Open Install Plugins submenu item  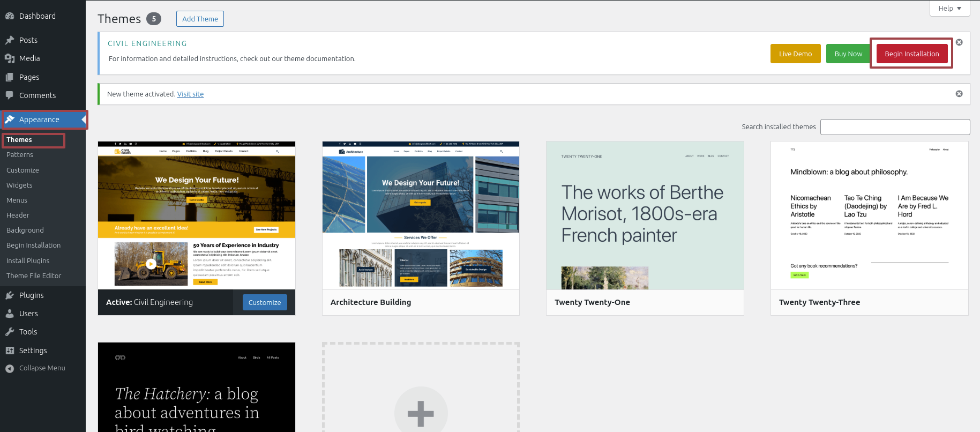pyautogui.click(x=28, y=260)
